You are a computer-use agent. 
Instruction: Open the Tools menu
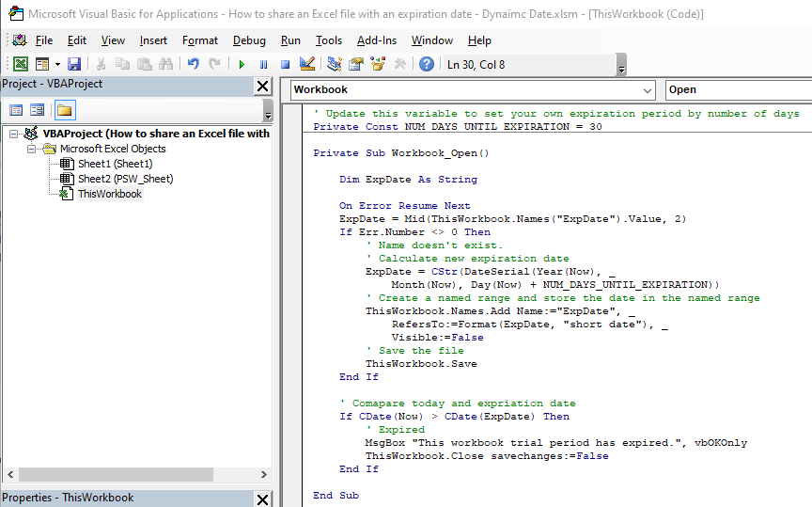329,40
